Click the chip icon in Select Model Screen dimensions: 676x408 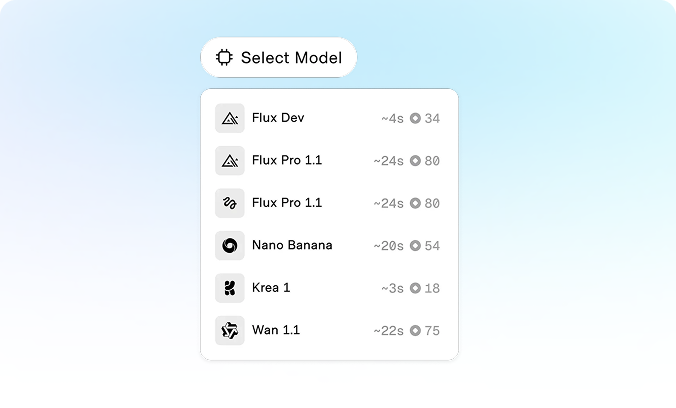pyautogui.click(x=224, y=57)
